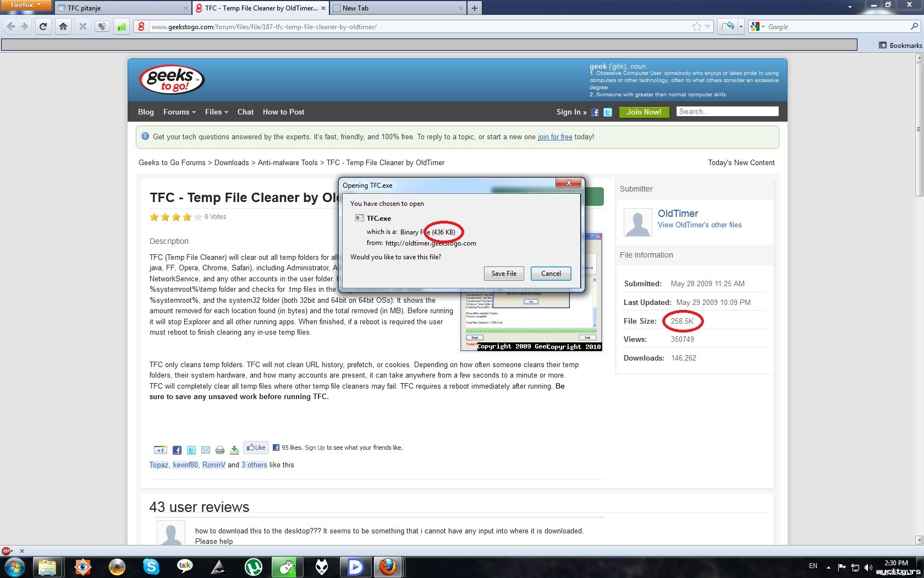This screenshot has width=924, height=578.
Task: Open Topaz's profile from the likes list
Action: click(x=159, y=465)
